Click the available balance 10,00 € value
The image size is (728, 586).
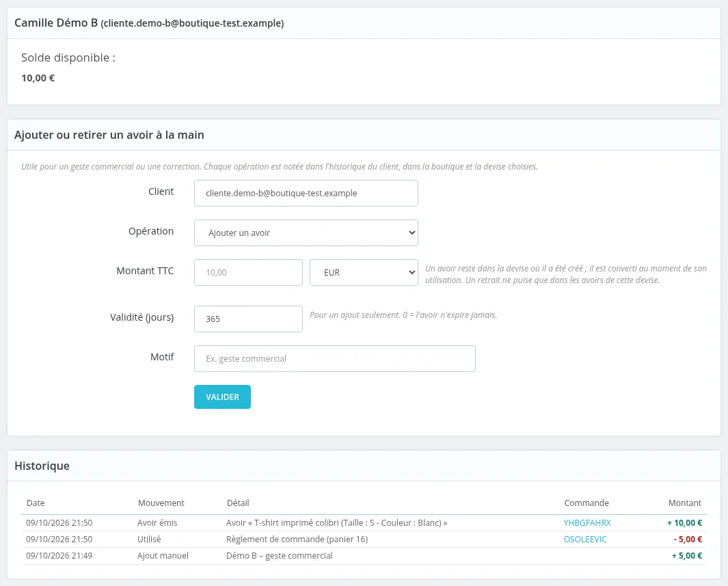tap(38, 78)
